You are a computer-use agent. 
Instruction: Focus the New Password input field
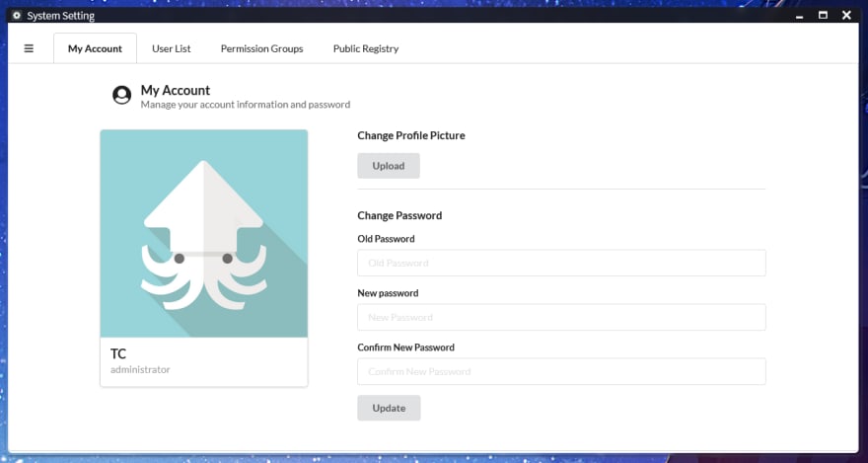click(561, 317)
